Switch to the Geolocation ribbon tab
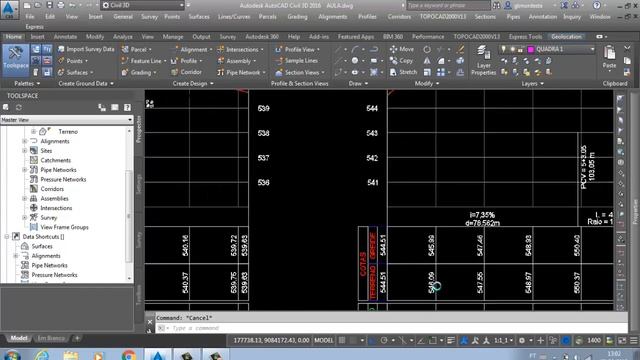This screenshot has width=640, height=360. tap(567, 37)
